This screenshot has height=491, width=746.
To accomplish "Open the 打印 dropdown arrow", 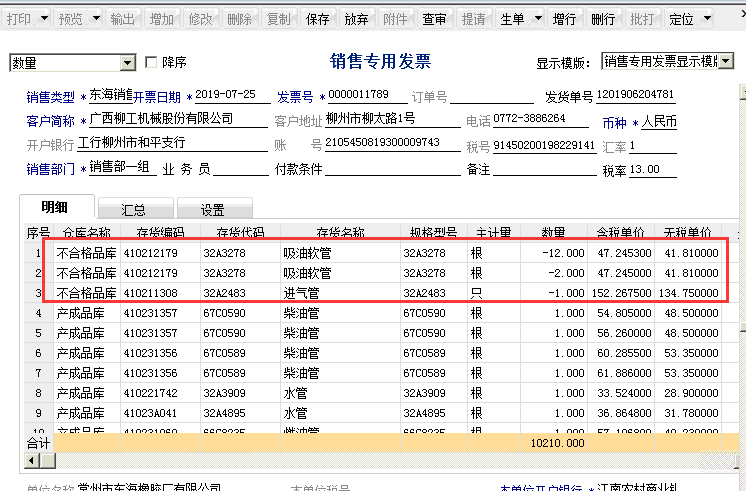I will point(44,19).
